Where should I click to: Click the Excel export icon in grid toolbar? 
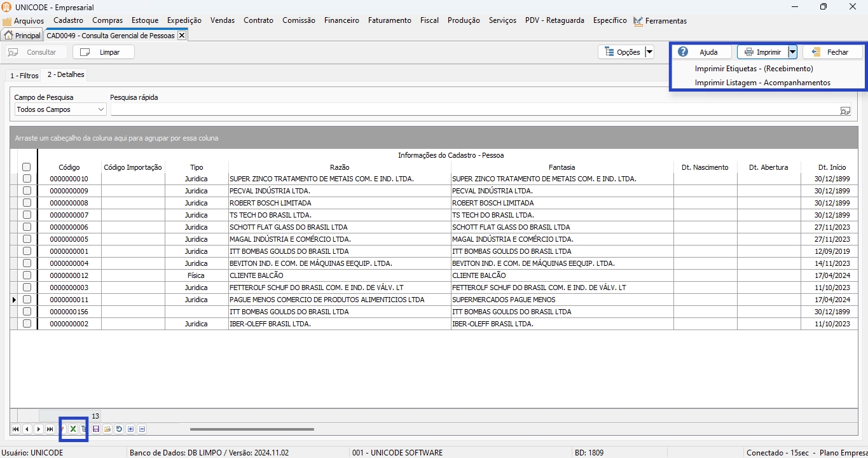(x=73, y=429)
